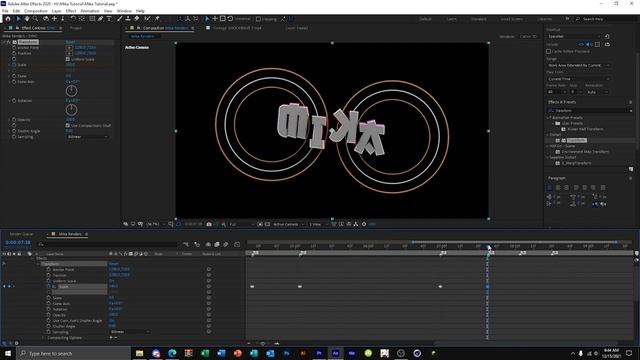Select Learn workspace button
640x360 pixels.
coord(451,19)
